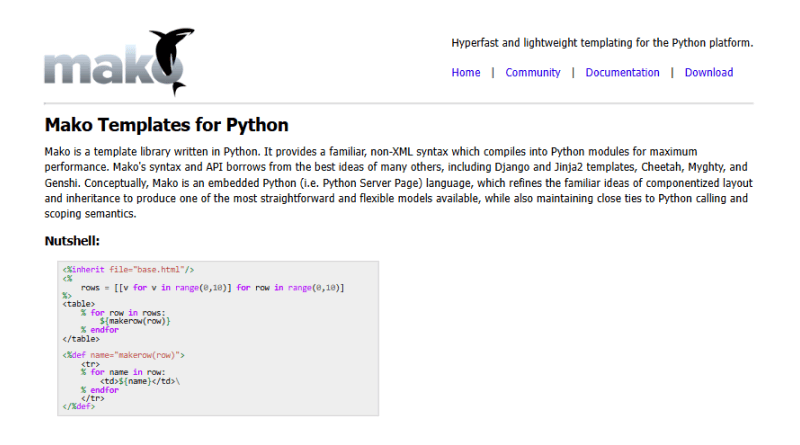Viewport: 800px width, 445px height.
Task: Click the '</table>' code line
Action: [x=81, y=339]
